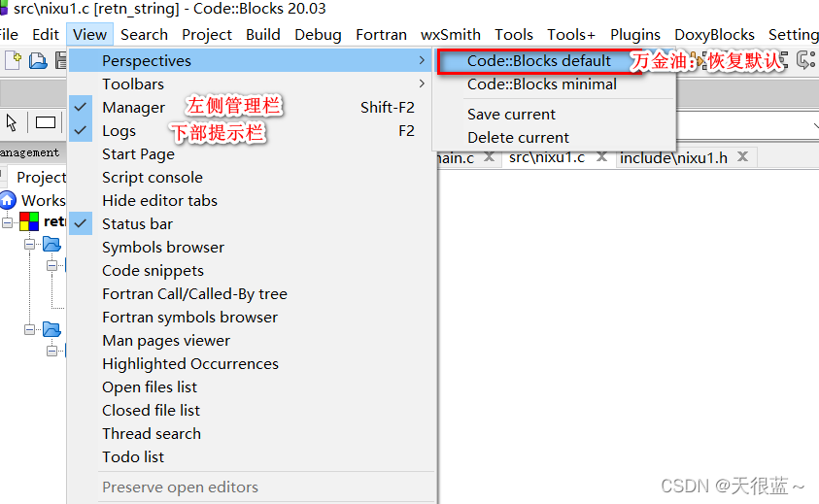Show Thread search panel
The width and height of the screenshot is (819, 504).
click(x=253, y=433)
